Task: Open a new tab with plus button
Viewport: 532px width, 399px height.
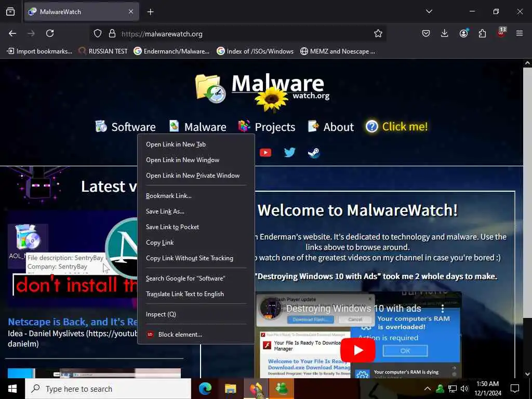Action: tap(150, 12)
